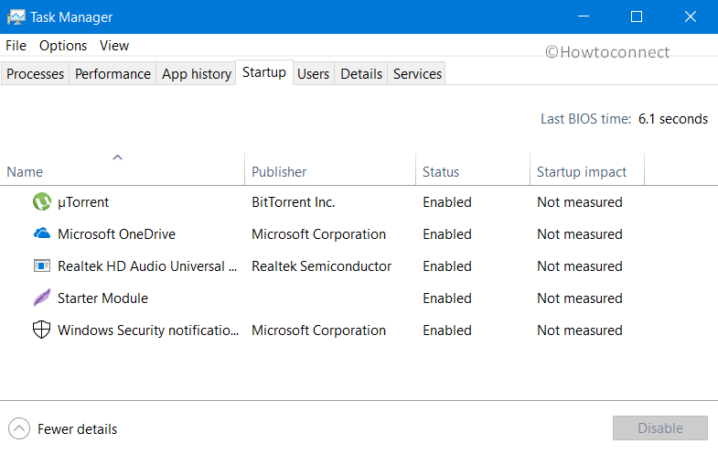This screenshot has width=718, height=455.
Task: Switch to the Users tab
Action: (313, 74)
